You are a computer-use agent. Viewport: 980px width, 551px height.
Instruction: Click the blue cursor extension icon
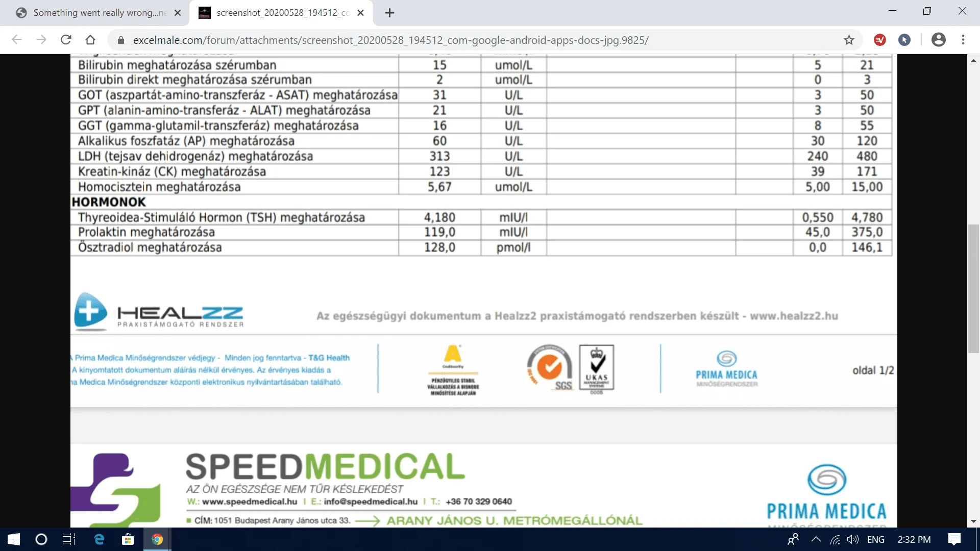(x=904, y=40)
